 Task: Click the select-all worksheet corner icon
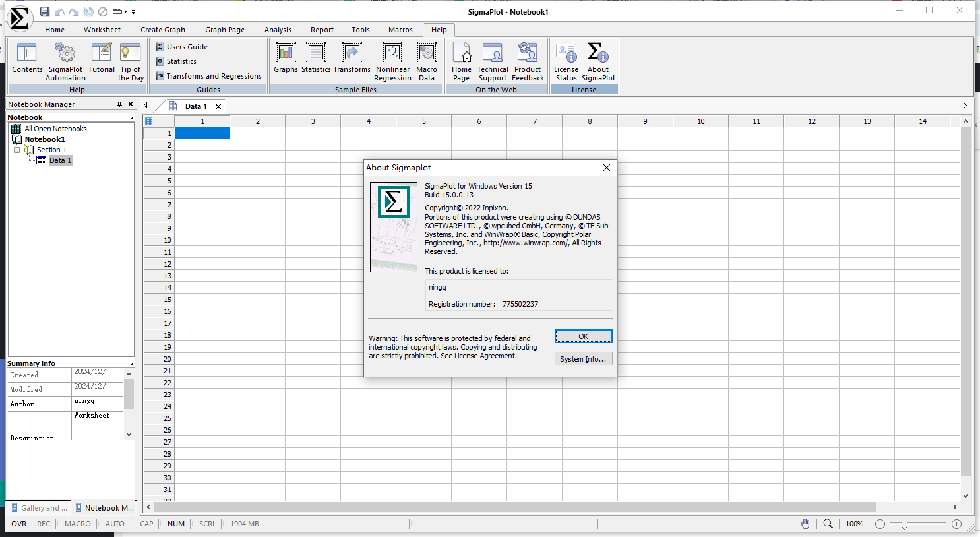click(149, 121)
